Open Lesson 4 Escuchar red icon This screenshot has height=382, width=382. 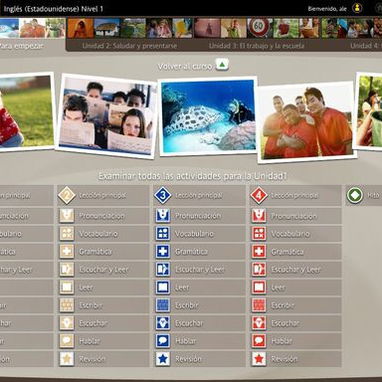pos(259,323)
